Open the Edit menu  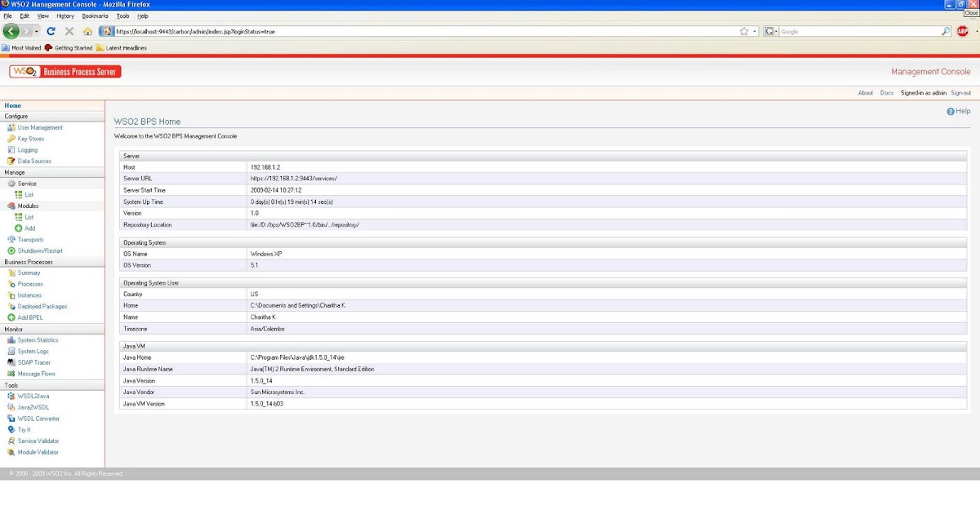[24, 16]
